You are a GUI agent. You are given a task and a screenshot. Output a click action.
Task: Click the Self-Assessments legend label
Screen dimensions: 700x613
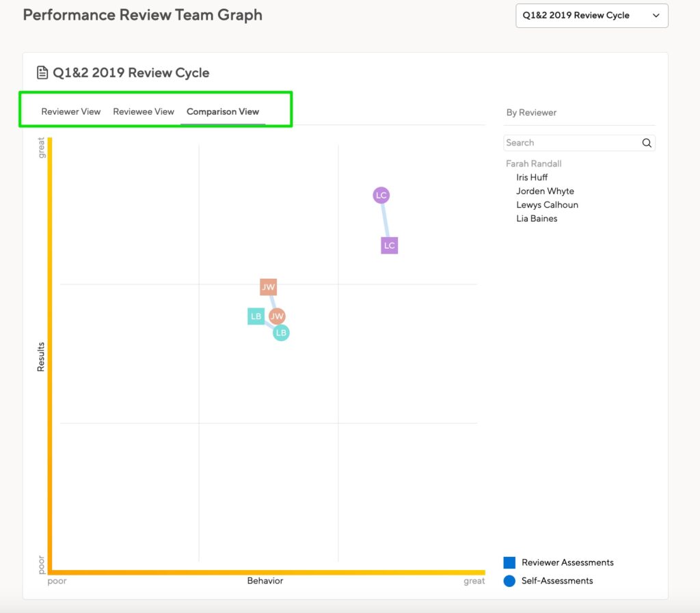pyautogui.click(x=557, y=581)
